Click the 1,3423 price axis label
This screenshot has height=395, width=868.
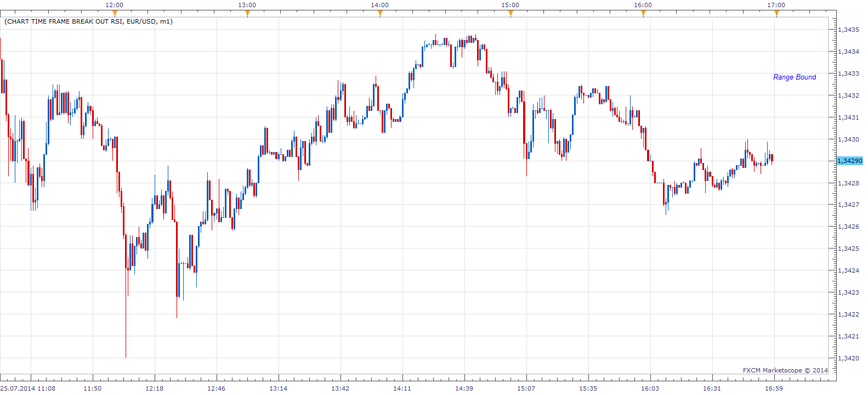tap(849, 292)
